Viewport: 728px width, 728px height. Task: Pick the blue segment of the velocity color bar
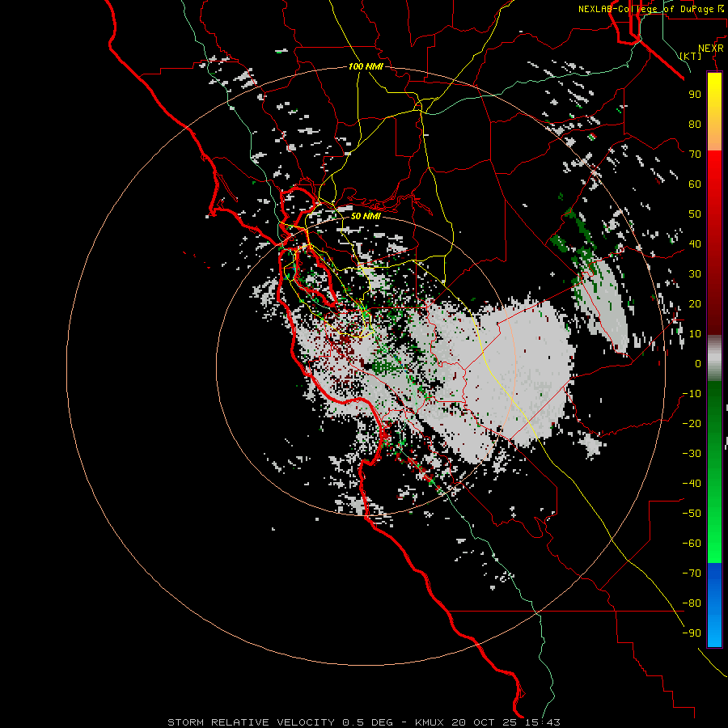click(714, 605)
